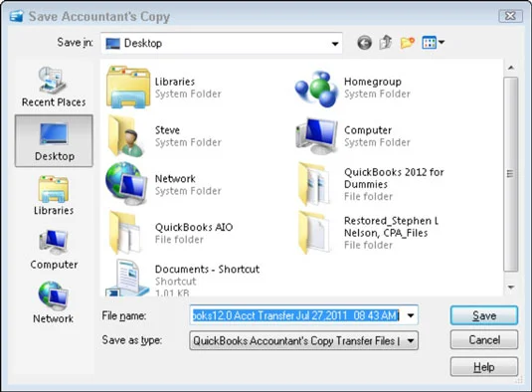The height and width of the screenshot is (392, 532).
Task: Click the 'QuickBooks AIO' name text
Action: point(194,227)
